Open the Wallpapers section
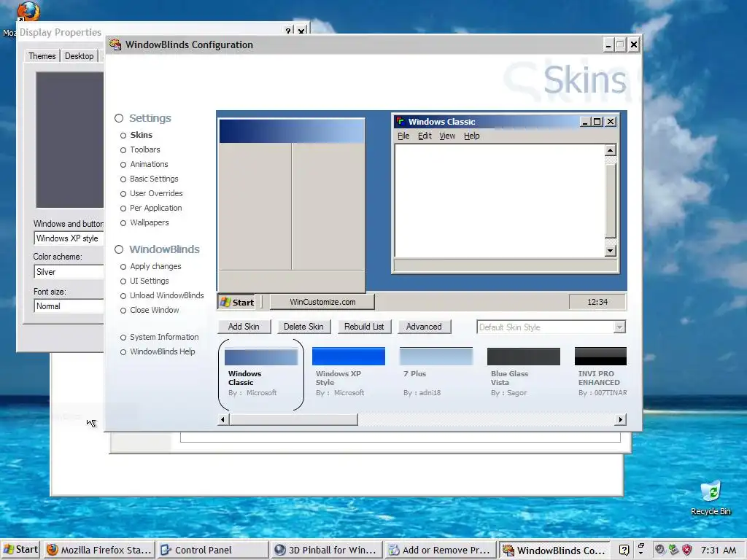 point(149,223)
